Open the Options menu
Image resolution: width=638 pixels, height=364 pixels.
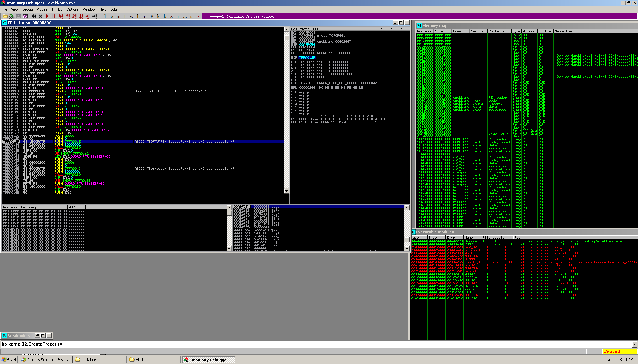click(72, 9)
